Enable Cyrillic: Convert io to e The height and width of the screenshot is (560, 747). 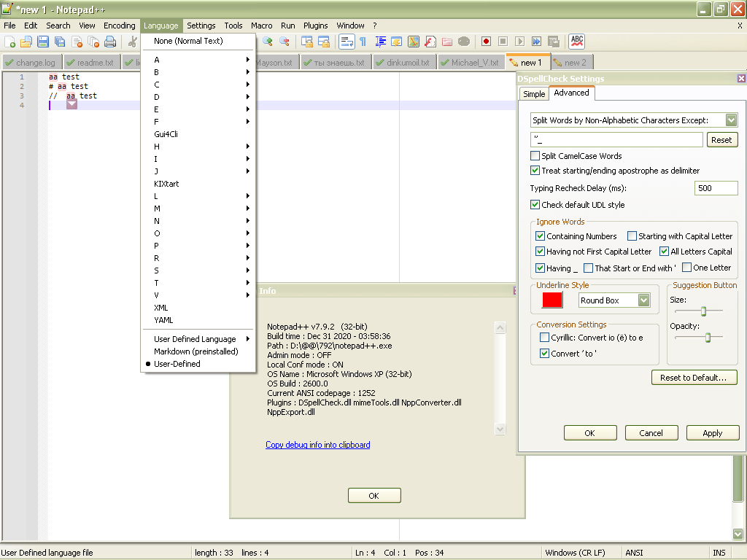(x=544, y=338)
